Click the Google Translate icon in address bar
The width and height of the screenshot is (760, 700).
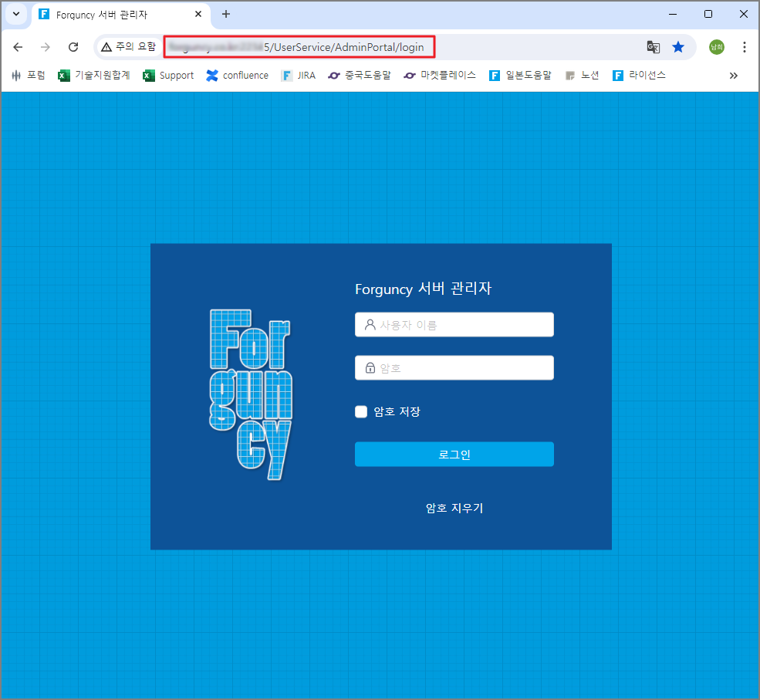[x=653, y=47]
